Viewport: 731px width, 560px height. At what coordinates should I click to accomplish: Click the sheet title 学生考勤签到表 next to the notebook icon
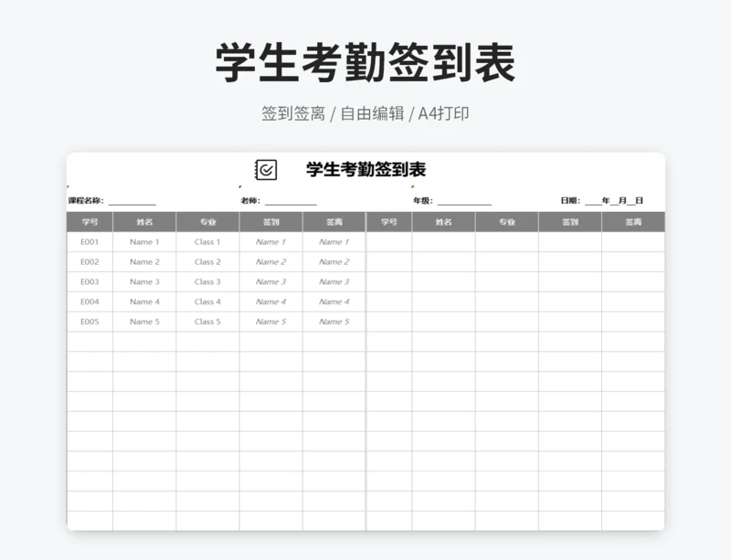366,169
